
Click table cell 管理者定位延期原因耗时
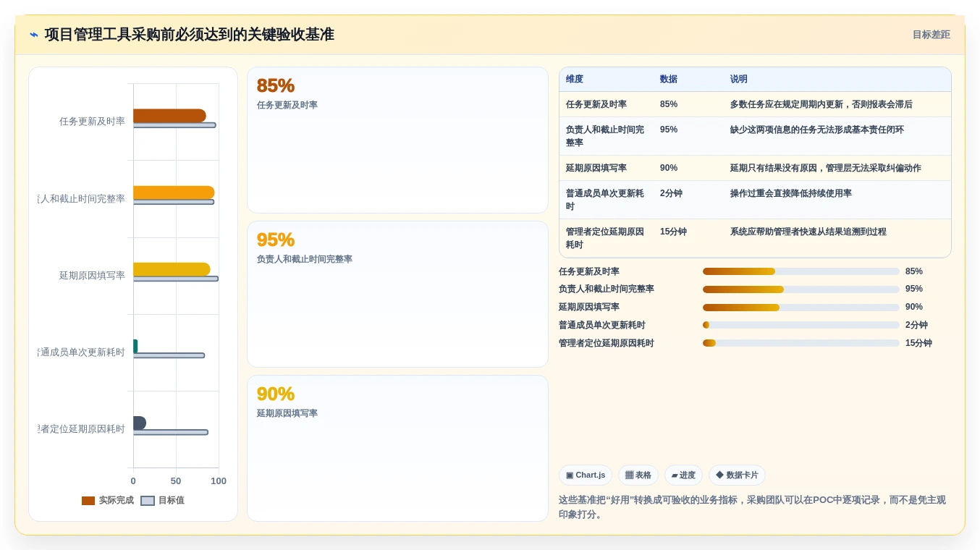pyautogui.click(x=605, y=238)
